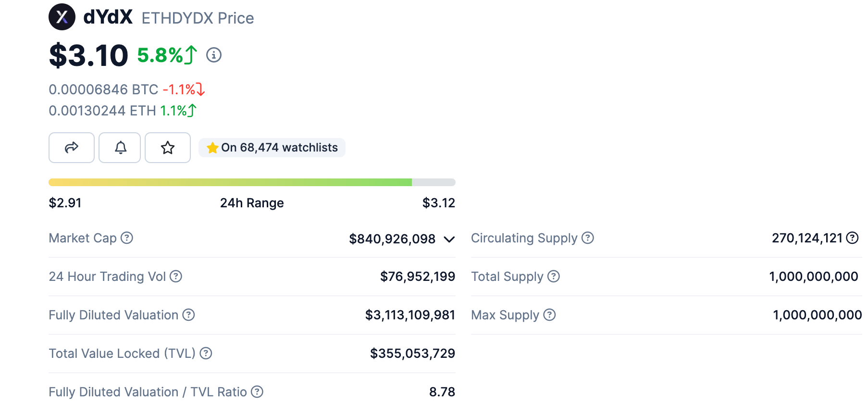Click the 0.00006846 BTC price

click(x=103, y=89)
